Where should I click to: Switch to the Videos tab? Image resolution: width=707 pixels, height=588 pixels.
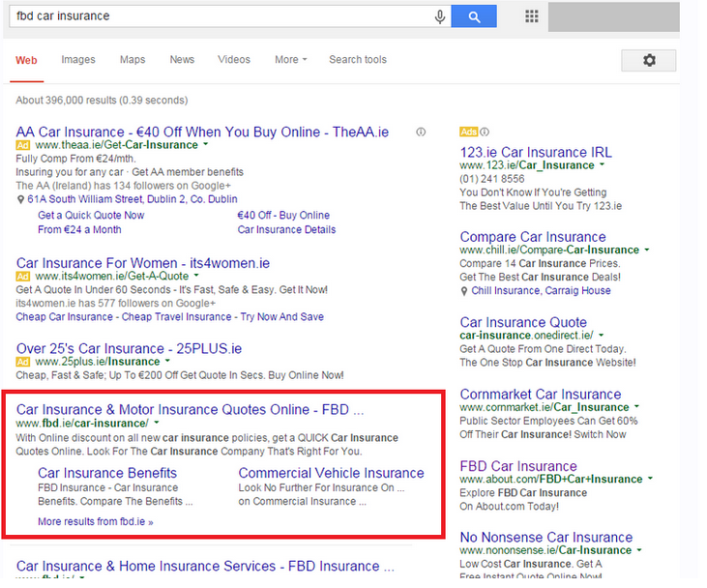(x=233, y=60)
